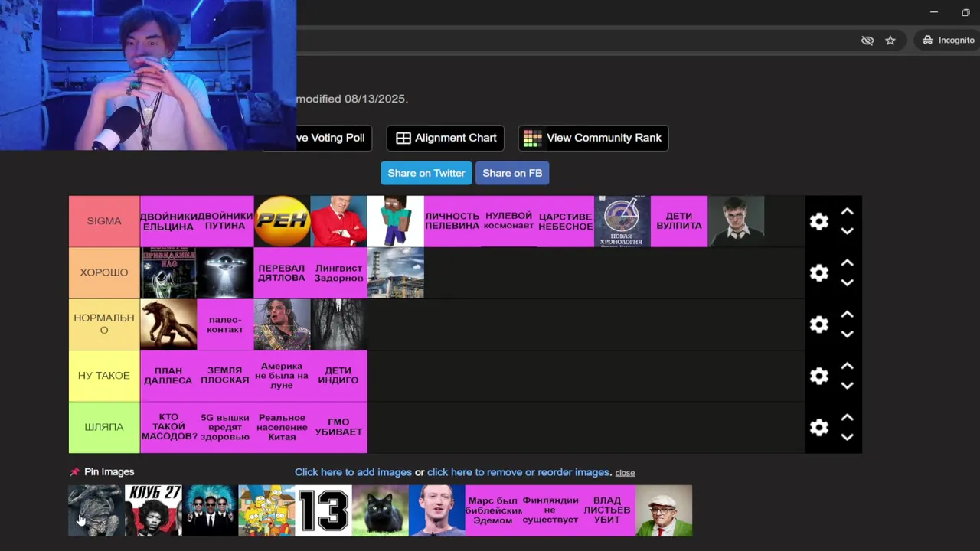The image size is (980, 551).
Task: Open settings gear for ХОРОШО row
Action: (819, 273)
